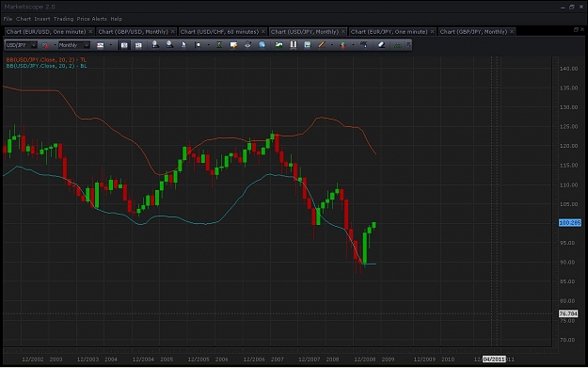The width and height of the screenshot is (588, 368).
Task: Expand the marker flag dropdown arrow
Action: click(x=209, y=45)
